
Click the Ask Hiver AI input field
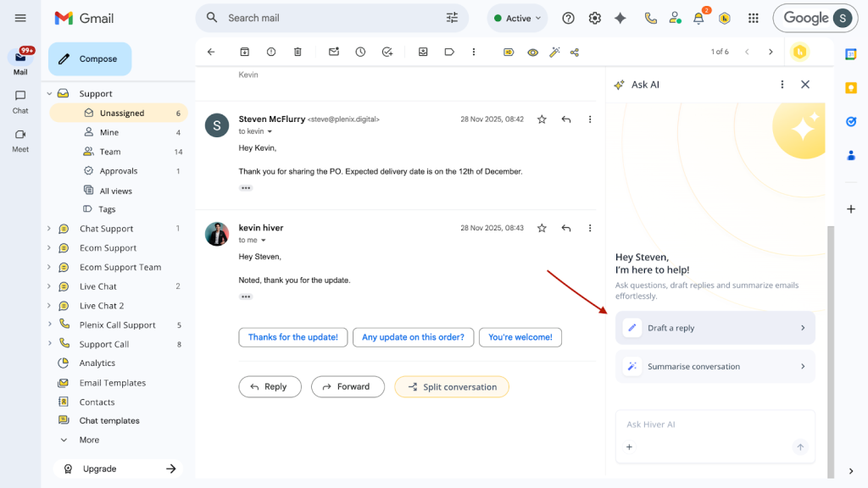715,424
